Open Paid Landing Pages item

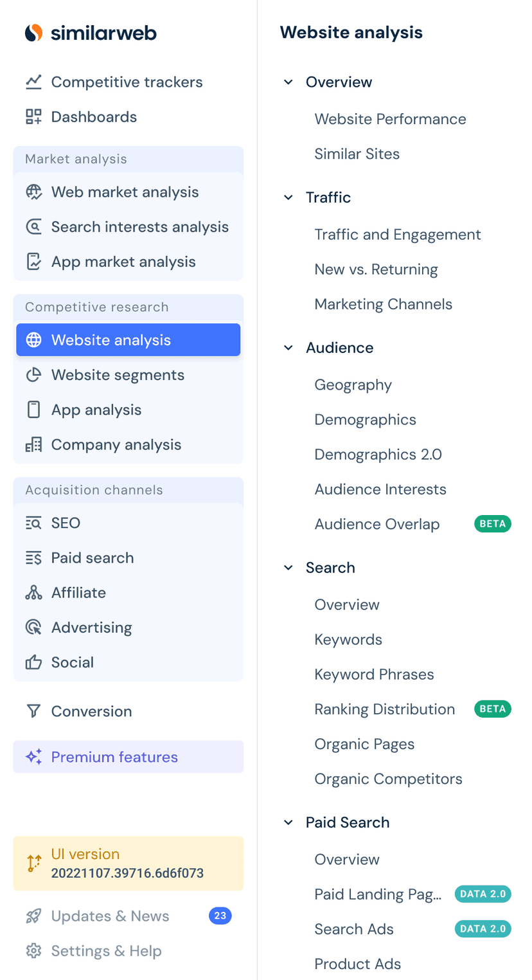point(378,894)
